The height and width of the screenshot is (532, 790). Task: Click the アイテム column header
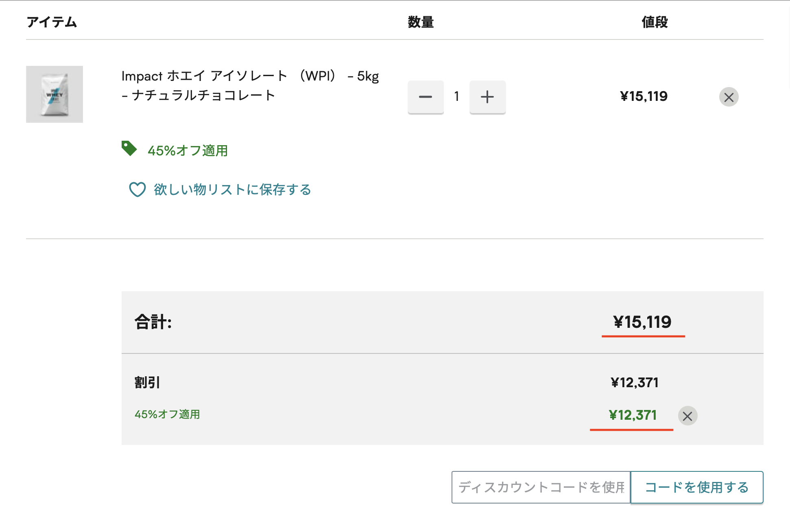coord(52,22)
